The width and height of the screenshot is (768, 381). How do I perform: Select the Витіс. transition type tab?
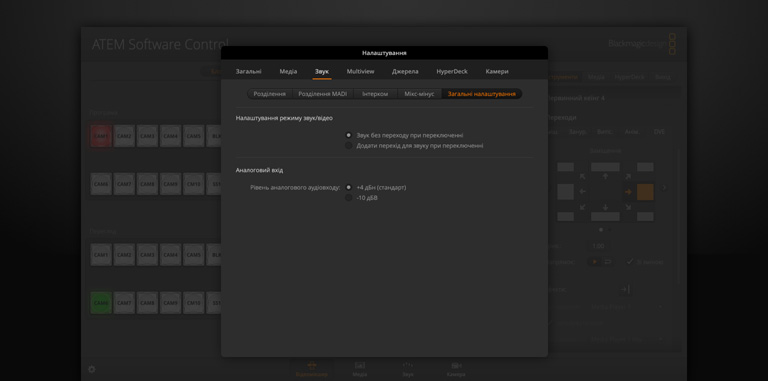[x=604, y=132]
